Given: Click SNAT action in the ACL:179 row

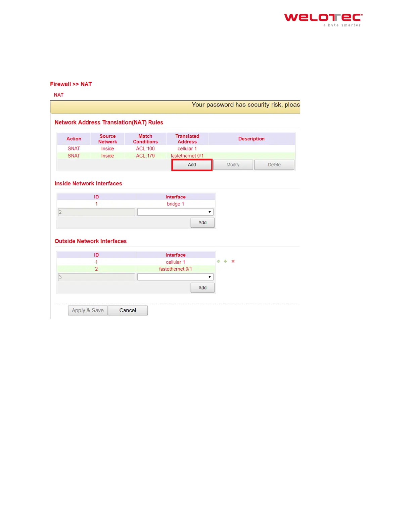Looking at the screenshot, I should tap(74, 156).
